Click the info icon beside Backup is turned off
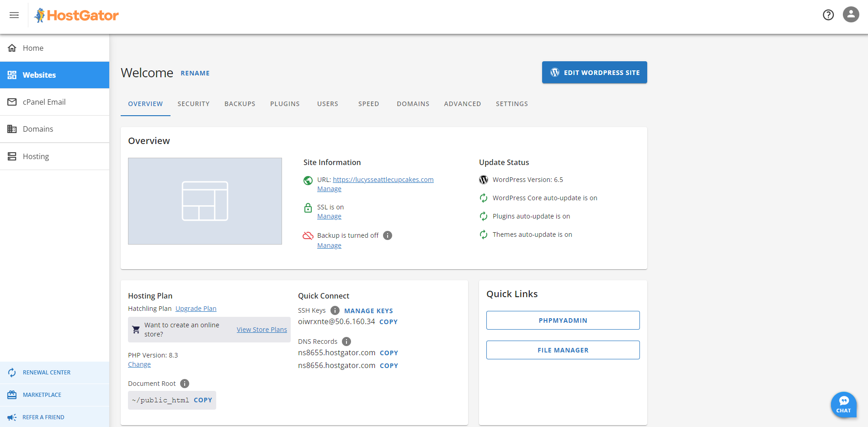 388,235
